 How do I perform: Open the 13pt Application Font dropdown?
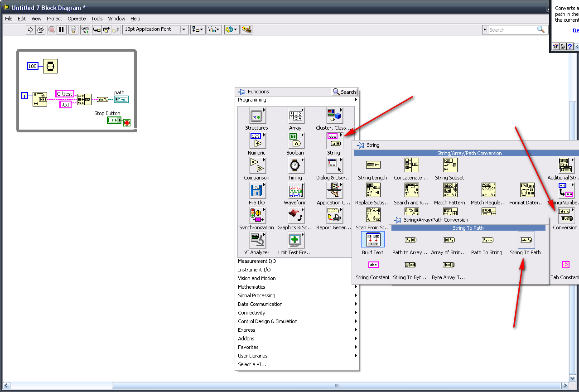155,29
